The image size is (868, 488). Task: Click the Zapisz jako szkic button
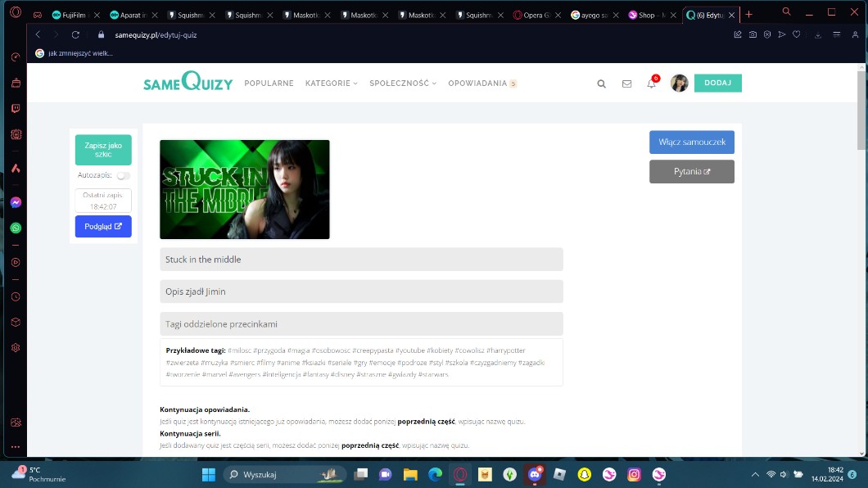click(103, 150)
